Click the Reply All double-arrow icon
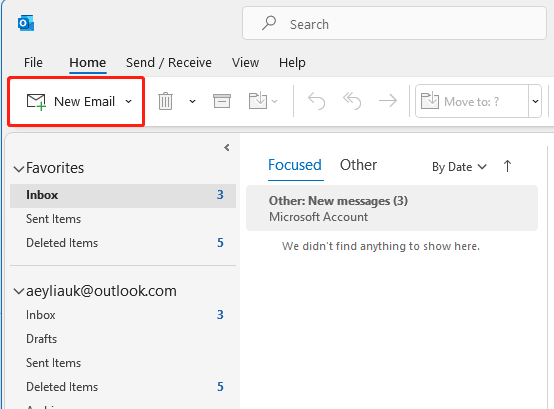 tap(352, 101)
